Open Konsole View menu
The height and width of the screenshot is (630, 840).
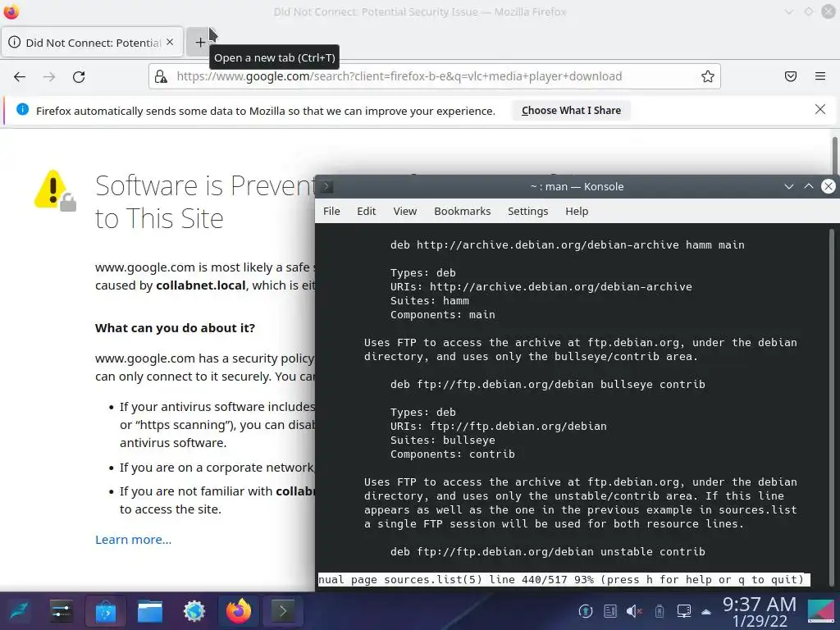click(x=405, y=211)
